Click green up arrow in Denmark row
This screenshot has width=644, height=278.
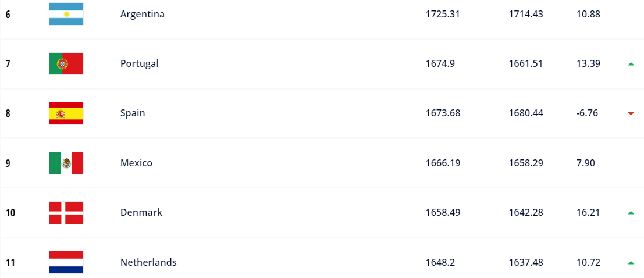(631, 213)
